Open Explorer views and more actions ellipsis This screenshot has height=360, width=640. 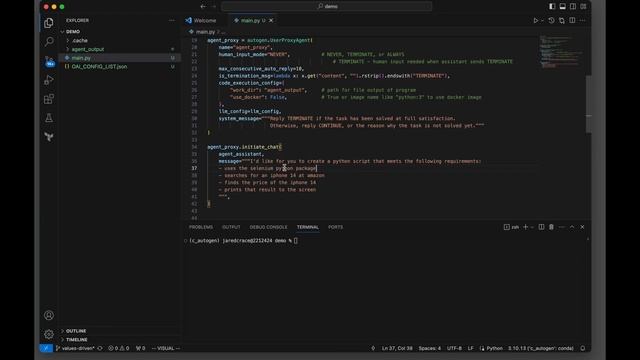(171, 20)
